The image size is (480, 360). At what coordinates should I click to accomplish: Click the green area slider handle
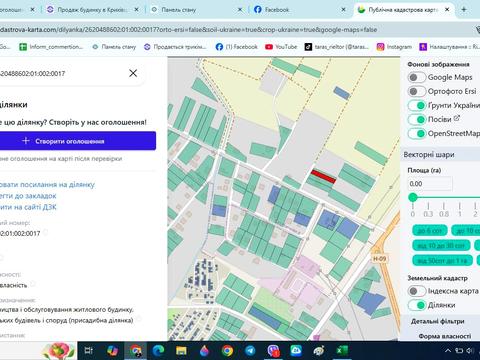413,197
